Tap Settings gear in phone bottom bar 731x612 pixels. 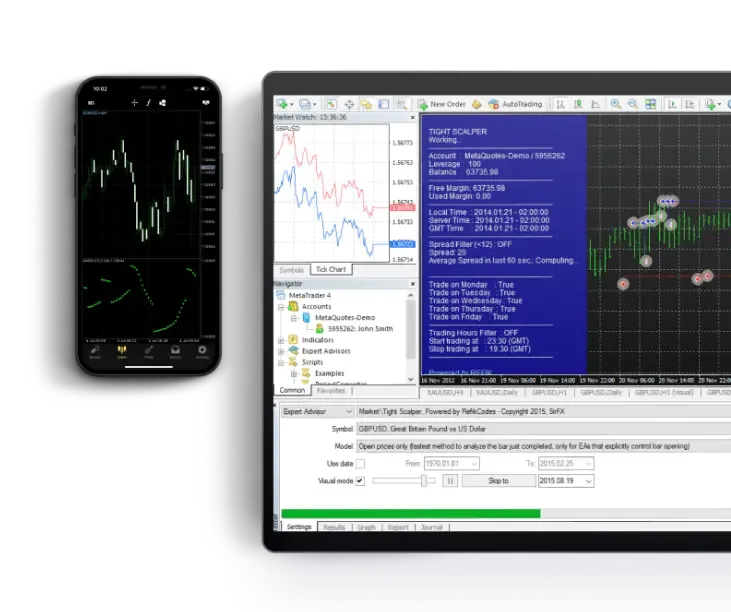203,351
